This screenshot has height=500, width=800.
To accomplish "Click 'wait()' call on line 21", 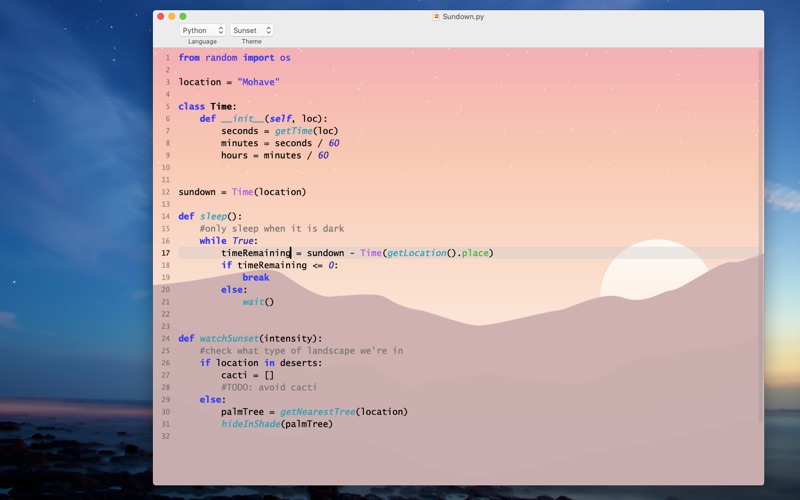I will [258, 302].
